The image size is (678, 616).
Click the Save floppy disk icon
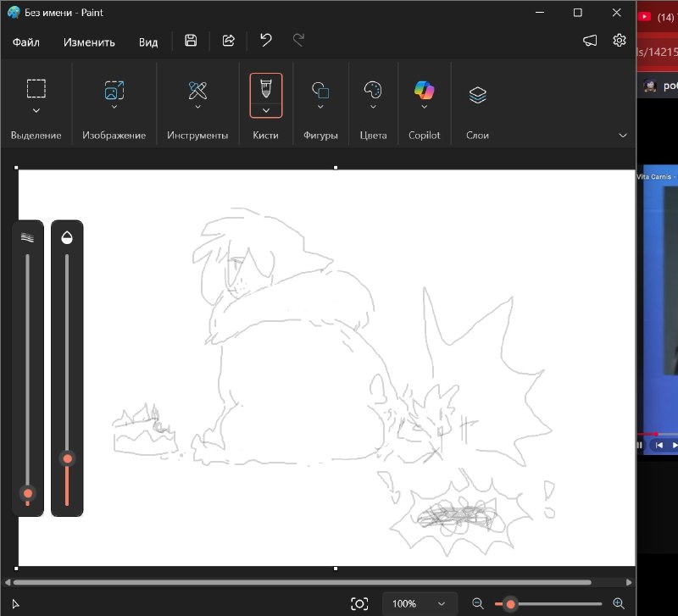(191, 41)
